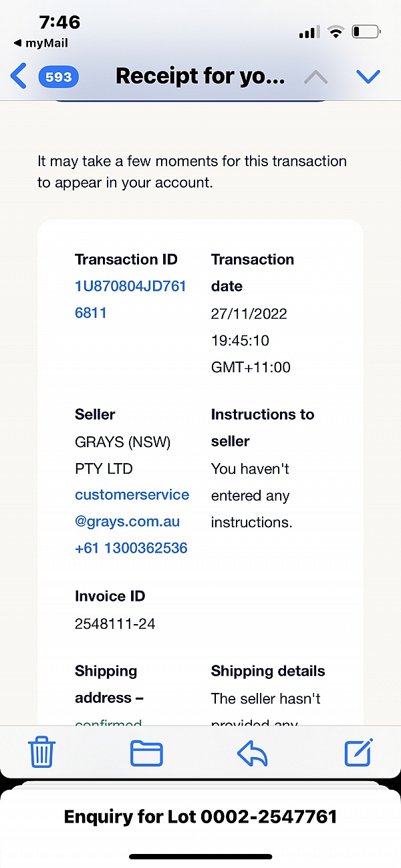
Task: Return to the myMail app via status bar
Action: point(41,43)
